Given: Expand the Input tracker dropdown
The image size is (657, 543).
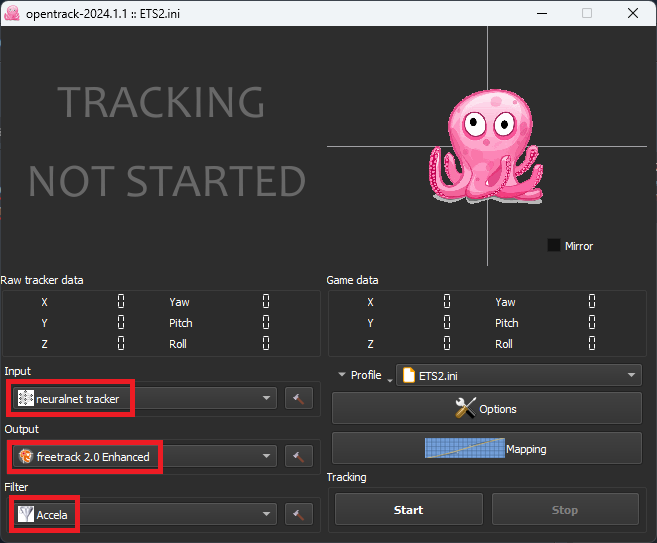Looking at the screenshot, I should point(145,398).
